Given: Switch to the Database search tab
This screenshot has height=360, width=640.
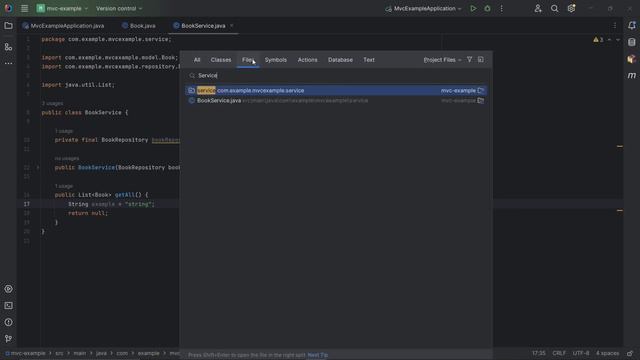Looking at the screenshot, I should click(x=340, y=60).
